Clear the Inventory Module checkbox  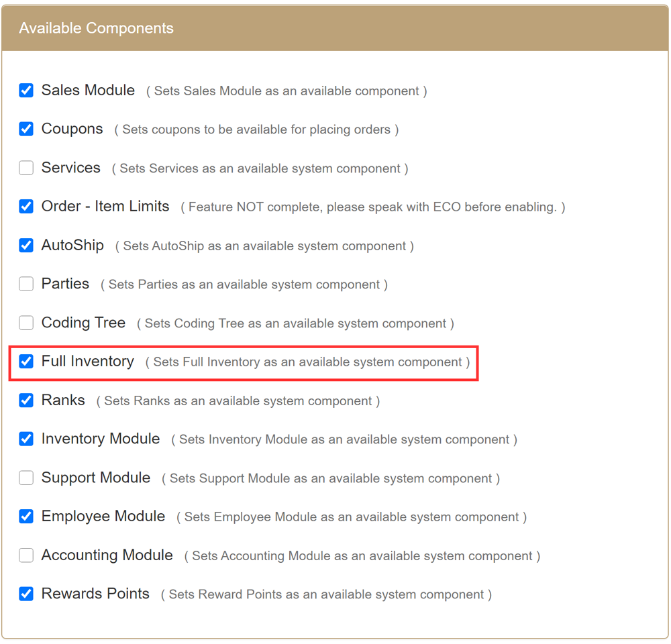pyautogui.click(x=26, y=439)
